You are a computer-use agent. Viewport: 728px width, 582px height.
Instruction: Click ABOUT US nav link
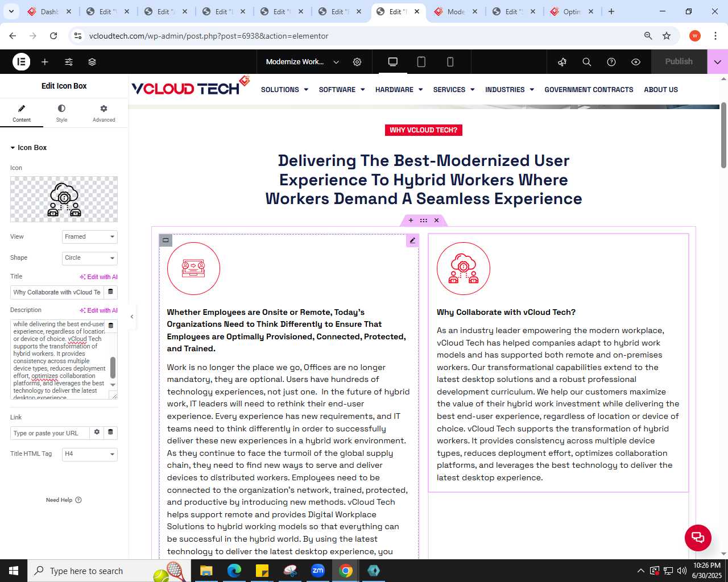coord(661,90)
